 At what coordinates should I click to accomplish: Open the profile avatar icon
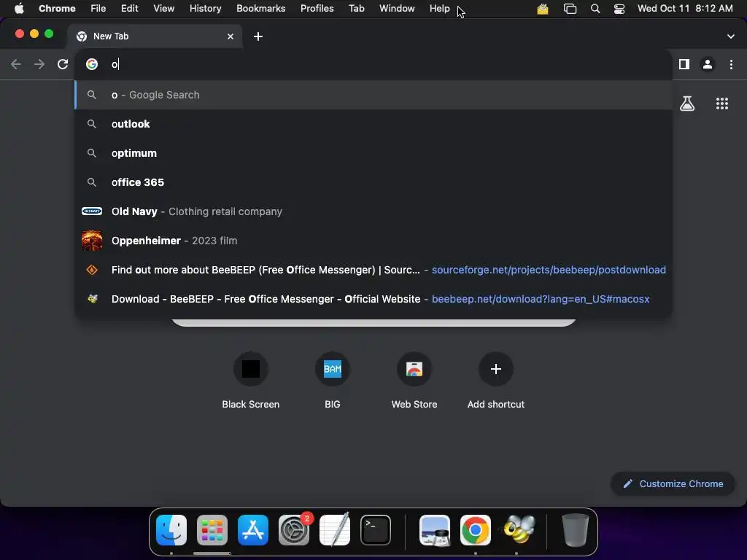coord(708,64)
